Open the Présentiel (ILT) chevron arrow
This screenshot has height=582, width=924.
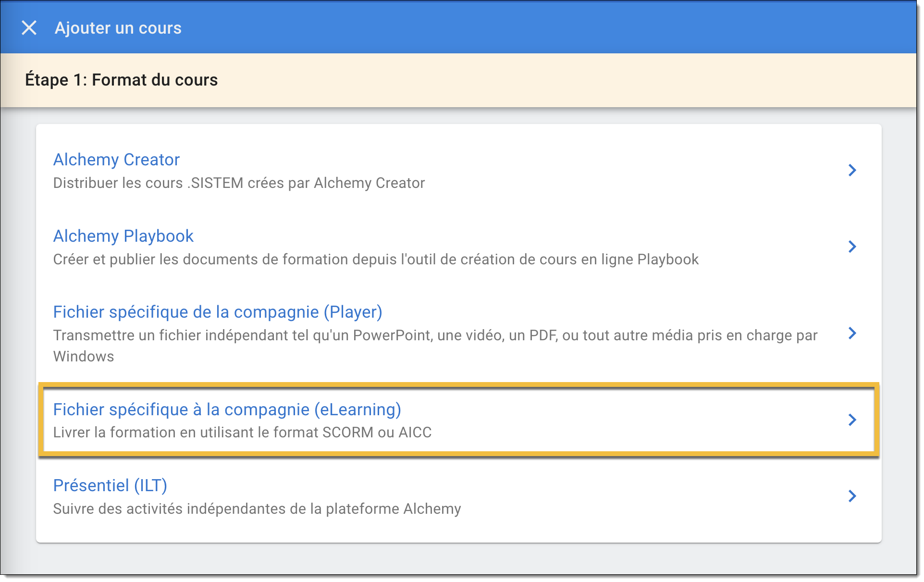click(x=852, y=496)
